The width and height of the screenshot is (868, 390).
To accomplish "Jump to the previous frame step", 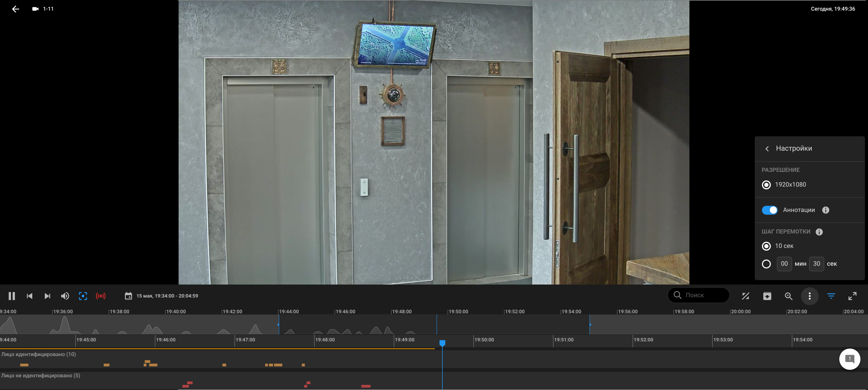I will (x=29, y=296).
